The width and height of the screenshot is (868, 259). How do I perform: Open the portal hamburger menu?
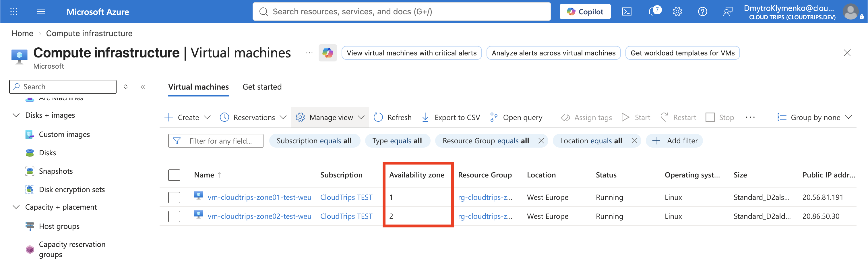coord(41,12)
